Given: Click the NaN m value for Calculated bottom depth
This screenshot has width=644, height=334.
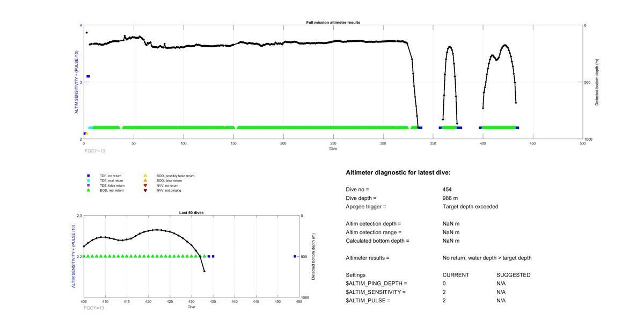Looking at the screenshot, I should [x=451, y=241].
